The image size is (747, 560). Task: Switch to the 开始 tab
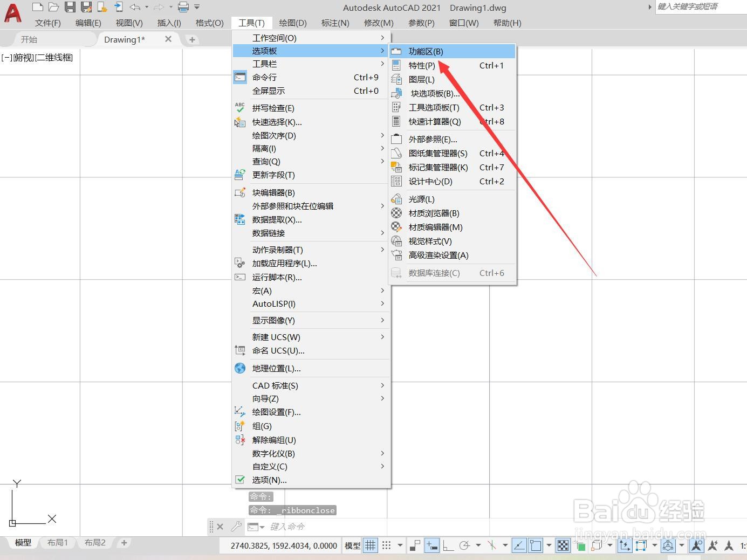click(29, 39)
